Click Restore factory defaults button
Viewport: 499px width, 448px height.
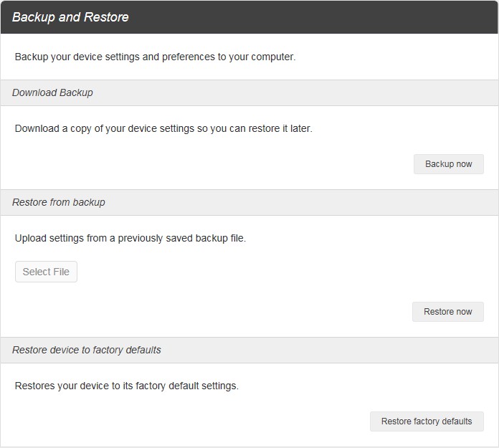[x=427, y=421]
